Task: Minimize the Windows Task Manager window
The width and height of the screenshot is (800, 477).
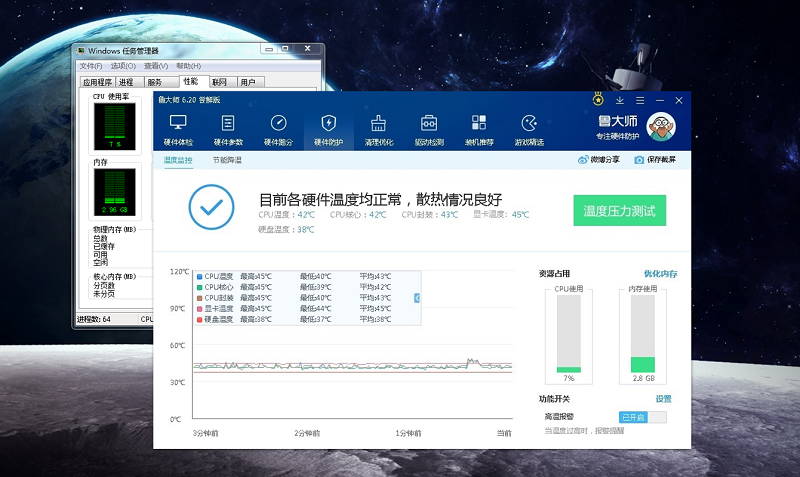Action: [x=269, y=48]
